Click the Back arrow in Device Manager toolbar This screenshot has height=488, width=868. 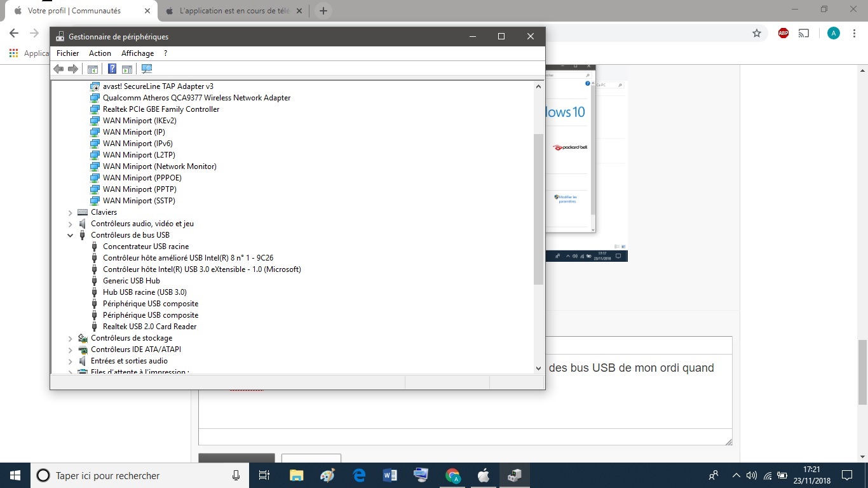pyautogui.click(x=58, y=69)
